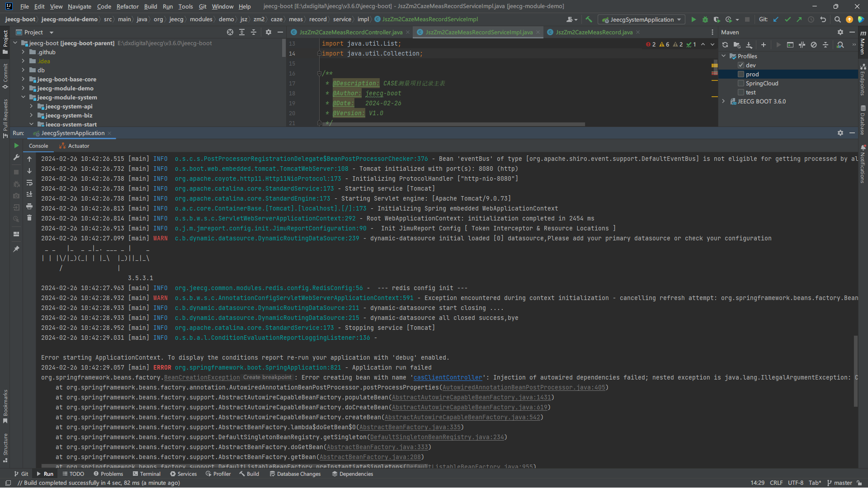Collapse all in the Maven toolbar

point(826,45)
